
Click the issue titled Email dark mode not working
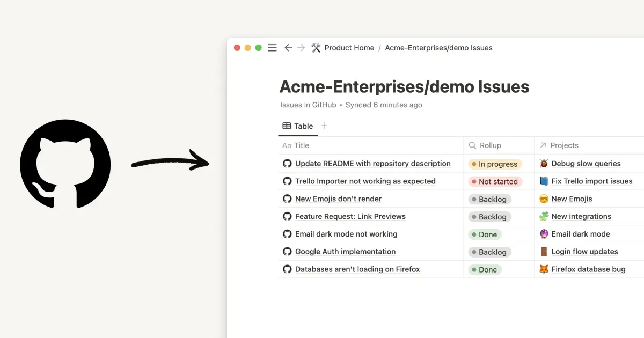(346, 234)
